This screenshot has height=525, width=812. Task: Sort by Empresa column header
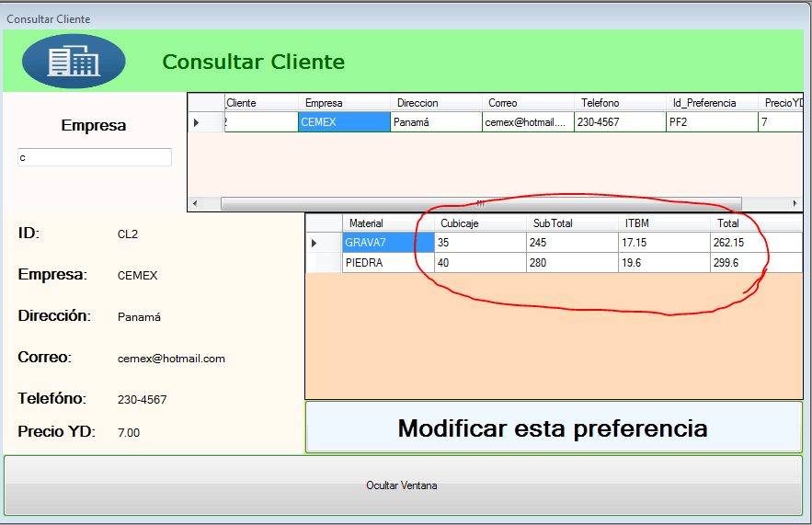click(x=344, y=102)
